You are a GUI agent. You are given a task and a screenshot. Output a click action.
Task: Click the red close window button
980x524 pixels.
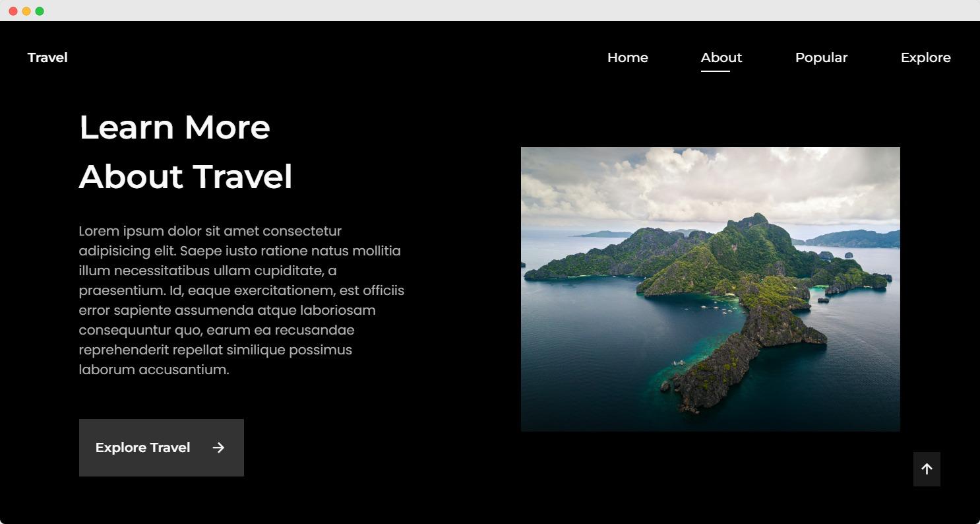[x=13, y=11]
